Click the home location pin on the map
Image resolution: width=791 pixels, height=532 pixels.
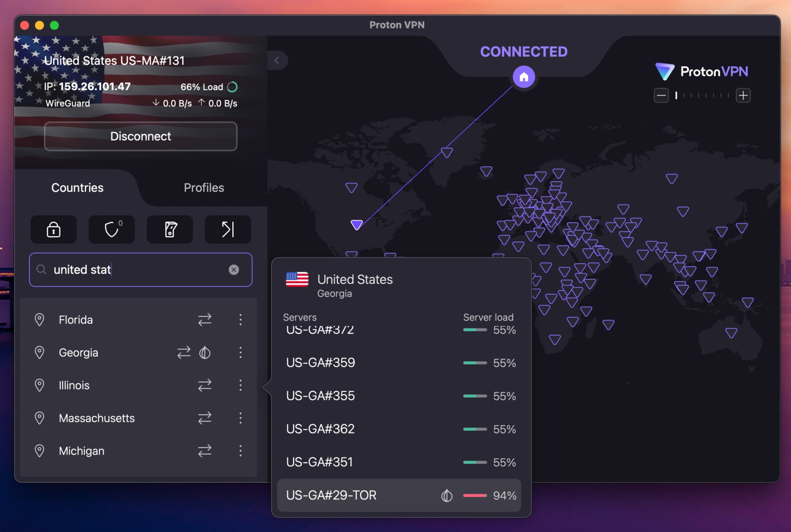coord(524,77)
